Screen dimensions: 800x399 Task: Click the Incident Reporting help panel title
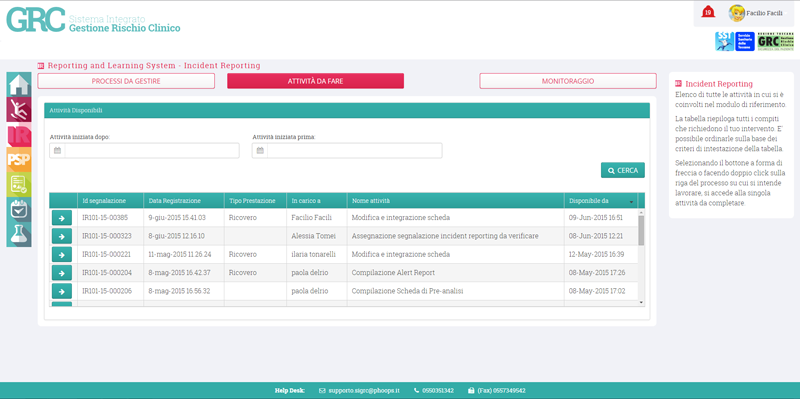[718, 84]
